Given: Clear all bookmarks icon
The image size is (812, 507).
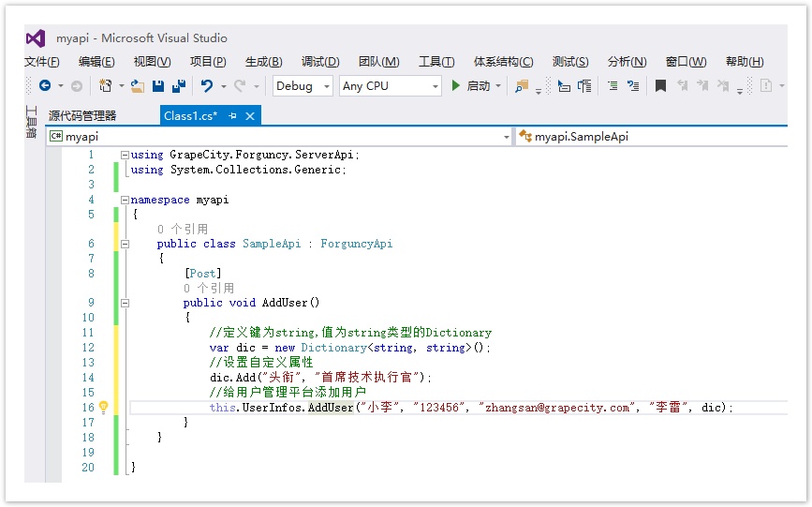Looking at the screenshot, I should pyautogui.click(x=723, y=85).
